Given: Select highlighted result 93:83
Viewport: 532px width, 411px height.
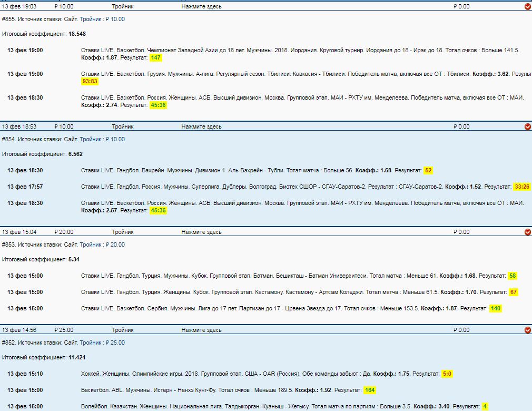Looking at the screenshot, I should [x=90, y=82].
